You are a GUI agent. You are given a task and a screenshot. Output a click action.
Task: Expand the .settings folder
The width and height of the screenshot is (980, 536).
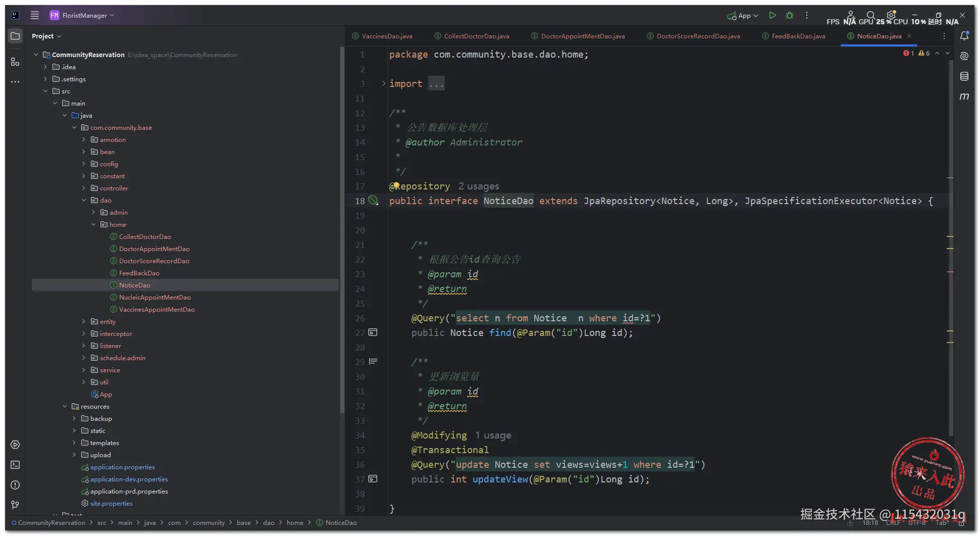point(45,79)
